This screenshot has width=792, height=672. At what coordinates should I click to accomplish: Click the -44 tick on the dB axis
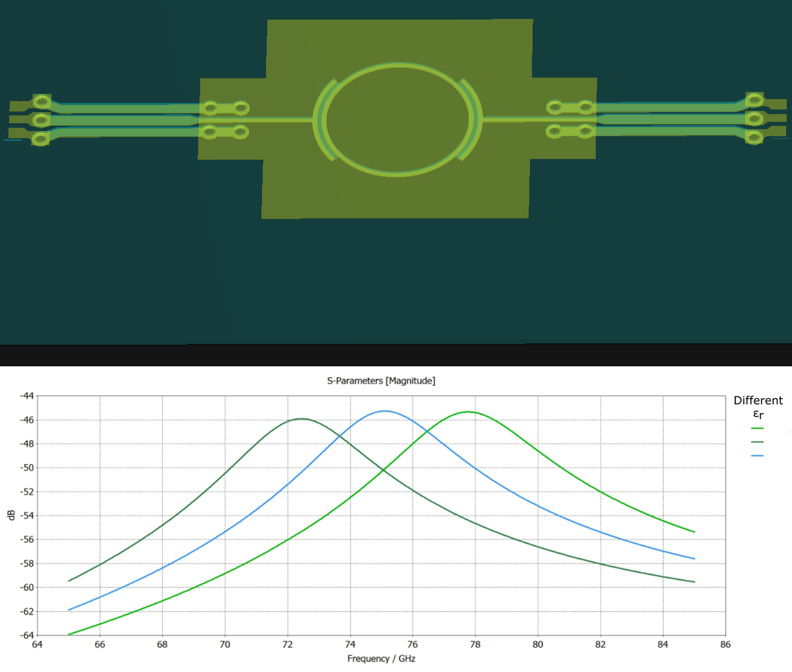26,396
